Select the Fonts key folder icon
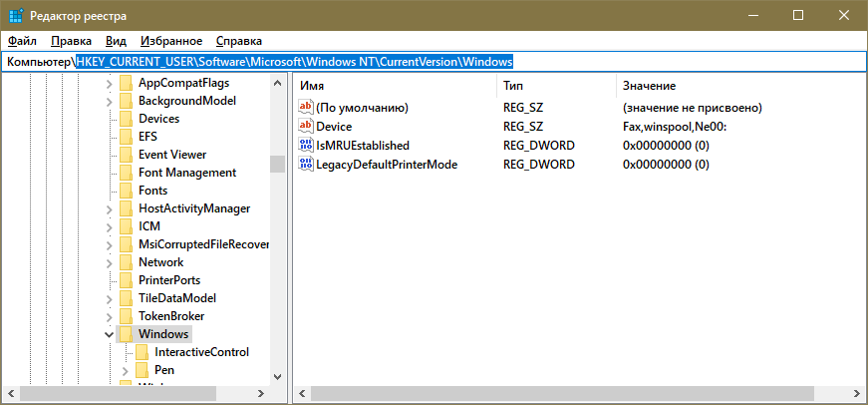This screenshot has height=405, width=868. [x=126, y=191]
